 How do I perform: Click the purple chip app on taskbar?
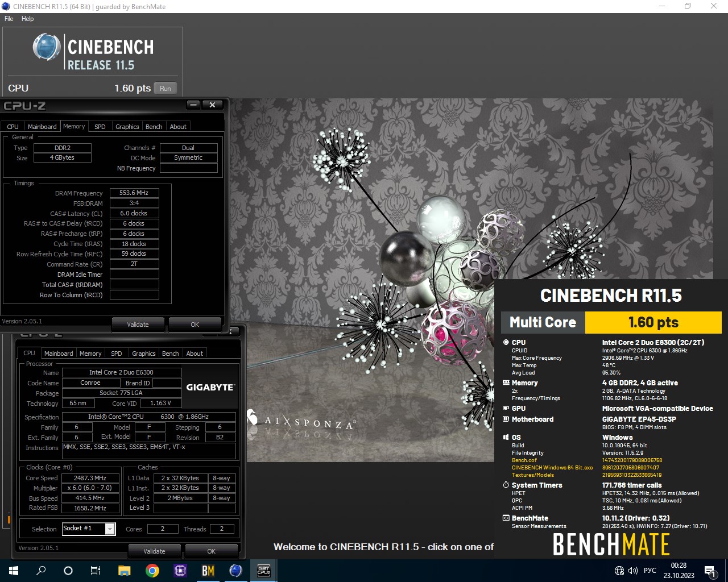tap(180, 571)
